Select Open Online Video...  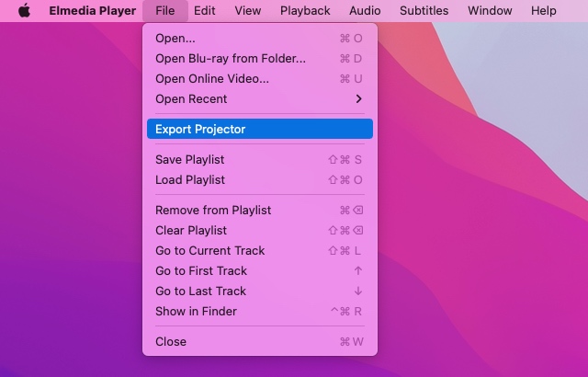[x=260, y=79]
